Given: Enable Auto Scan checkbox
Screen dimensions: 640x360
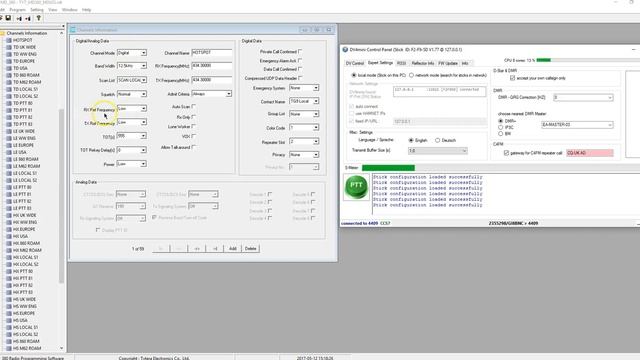Looking at the screenshot, I should point(193,106).
